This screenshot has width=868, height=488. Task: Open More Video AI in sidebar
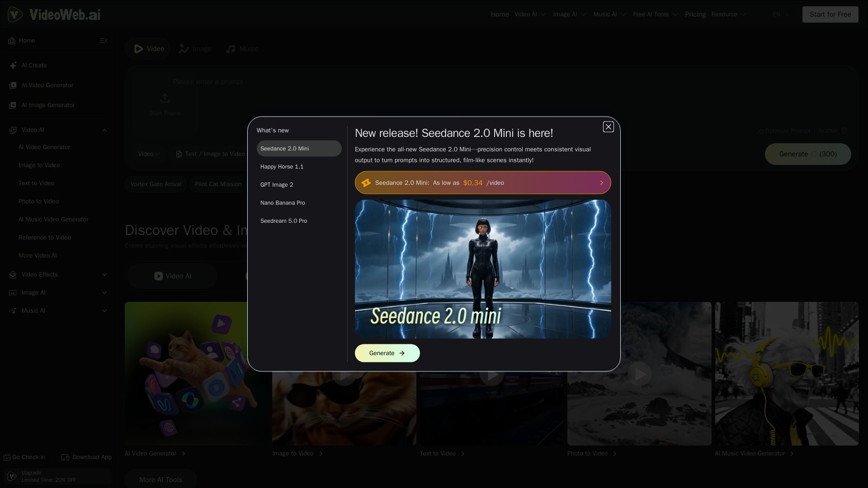click(x=38, y=256)
